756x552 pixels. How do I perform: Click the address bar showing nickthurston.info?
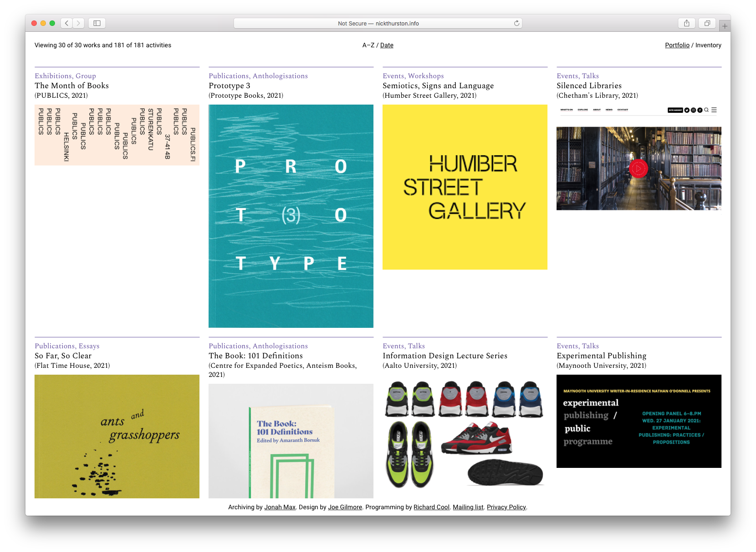pyautogui.click(x=378, y=23)
